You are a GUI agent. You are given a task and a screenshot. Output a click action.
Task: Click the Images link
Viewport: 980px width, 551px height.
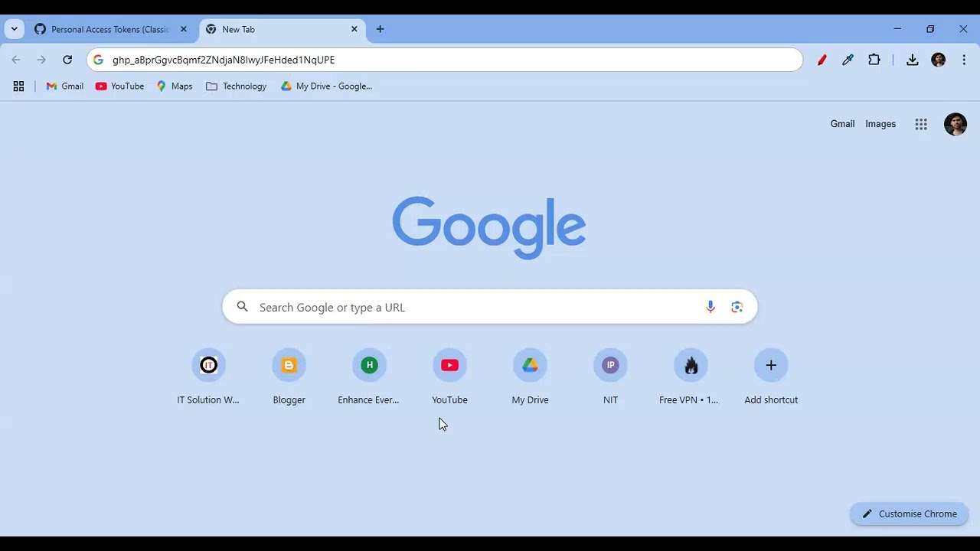880,124
